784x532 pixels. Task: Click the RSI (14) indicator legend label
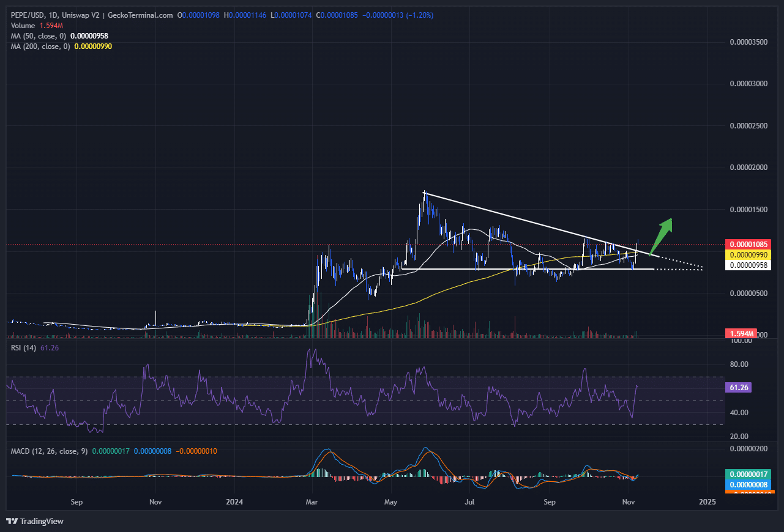coord(23,347)
